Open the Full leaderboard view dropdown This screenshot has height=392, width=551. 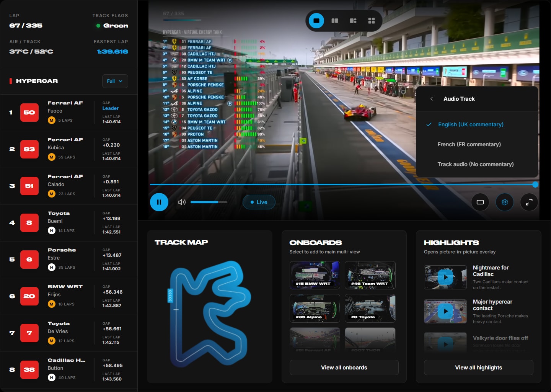pos(115,81)
